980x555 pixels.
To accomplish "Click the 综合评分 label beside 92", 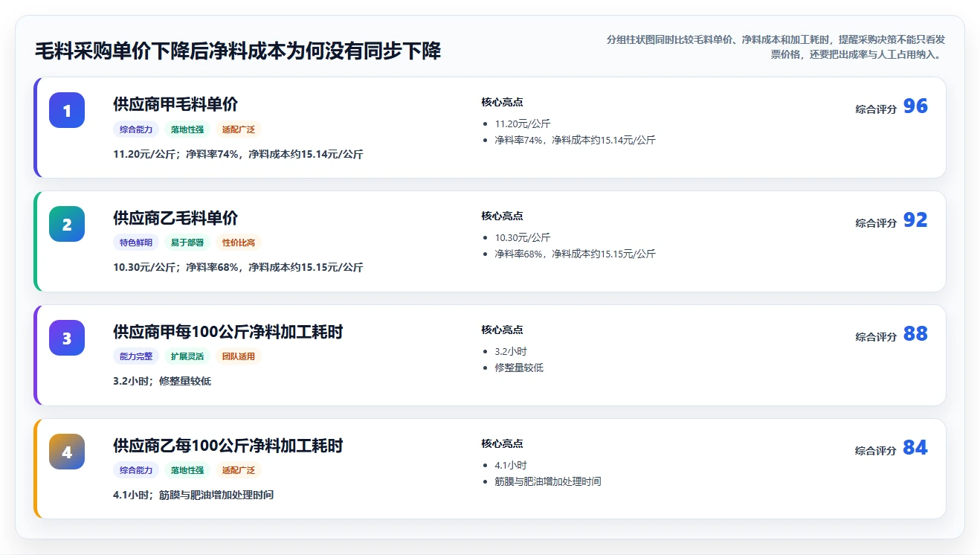I will click(x=876, y=223).
